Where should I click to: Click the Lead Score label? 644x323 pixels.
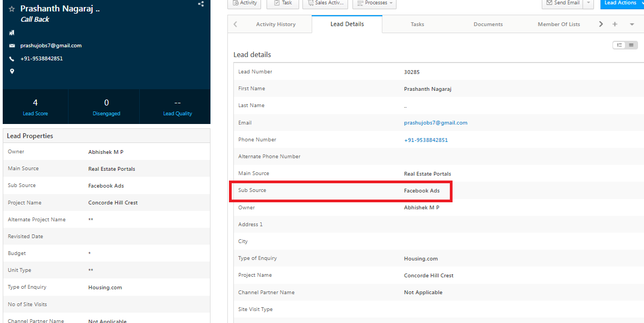point(35,113)
